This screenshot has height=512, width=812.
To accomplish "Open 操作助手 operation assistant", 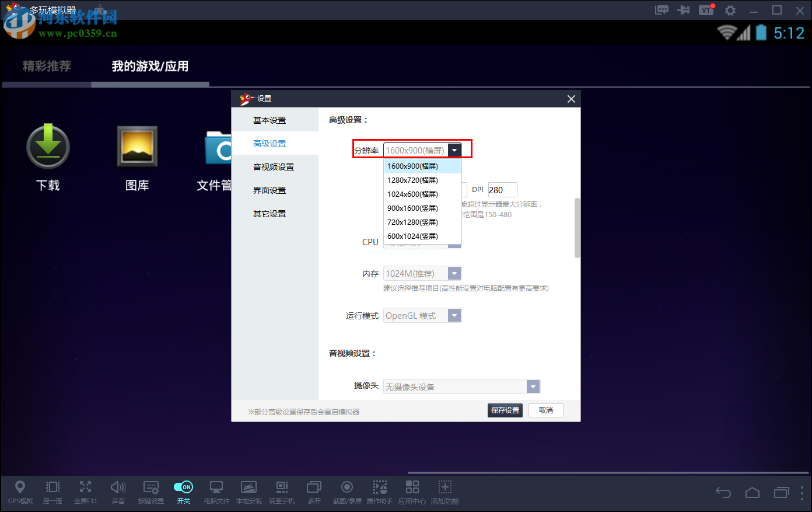I will [x=380, y=492].
